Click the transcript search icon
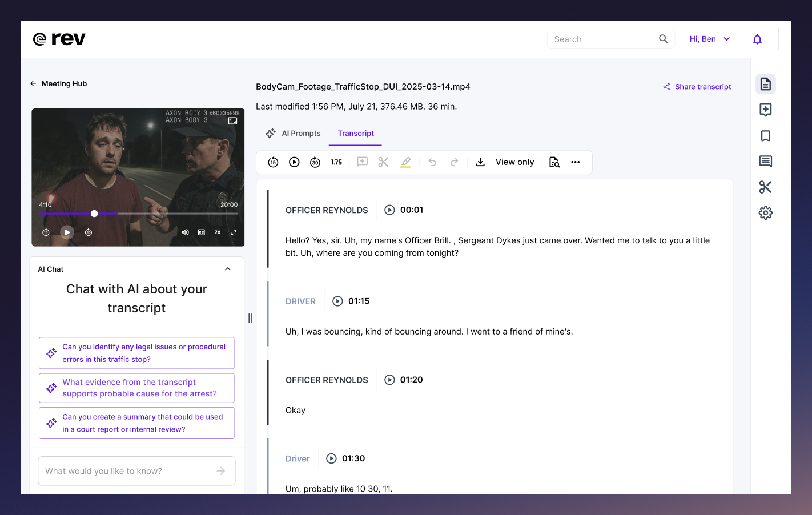Viewport: 812px width, 515px height. [554, 162]
